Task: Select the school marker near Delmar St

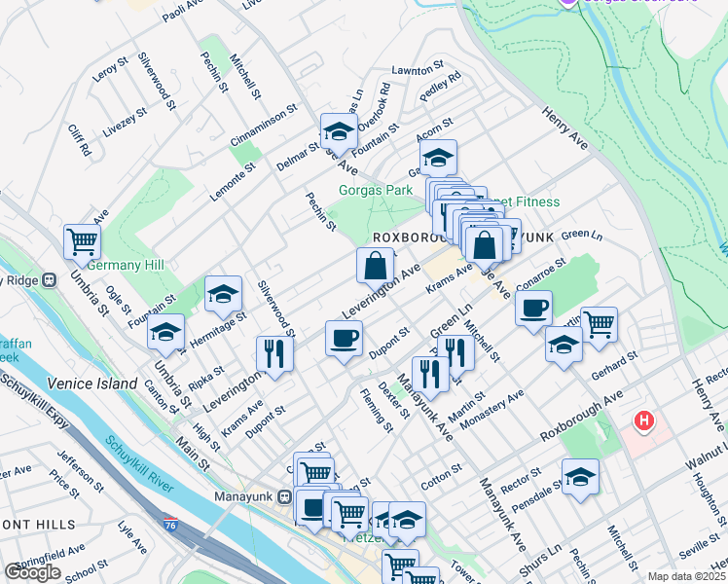Action: point(339,131)
